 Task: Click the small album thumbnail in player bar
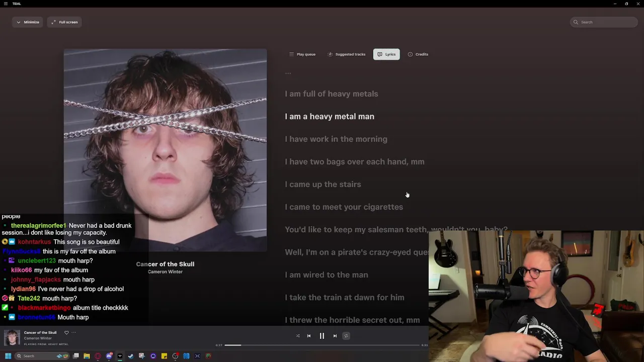click(x=12, y=338)
